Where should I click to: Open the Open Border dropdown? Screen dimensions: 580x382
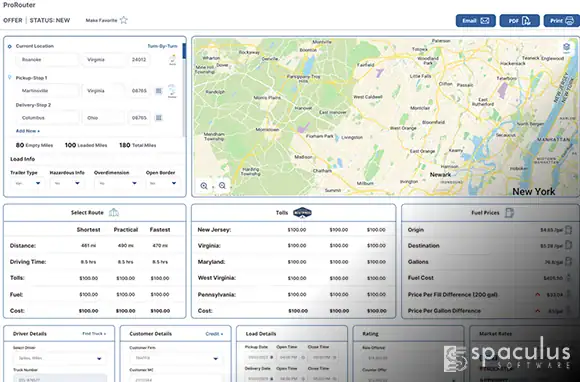coord(162,183)
